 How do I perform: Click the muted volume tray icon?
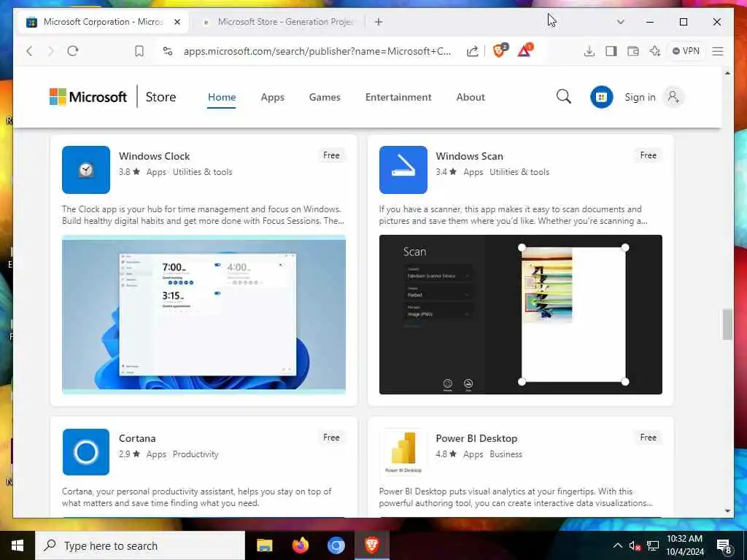635,545
